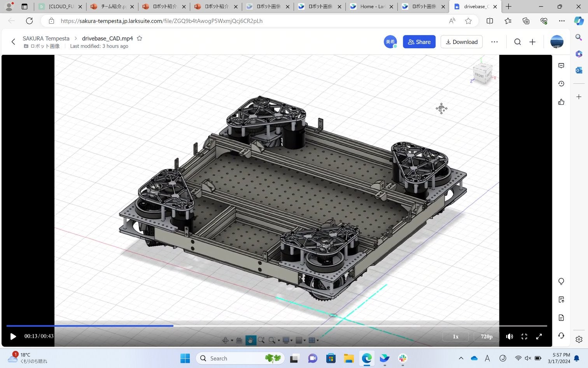The image size is (588, 368).
Task: Open the 720p quality selector
Action: click(x=486, y=336)
